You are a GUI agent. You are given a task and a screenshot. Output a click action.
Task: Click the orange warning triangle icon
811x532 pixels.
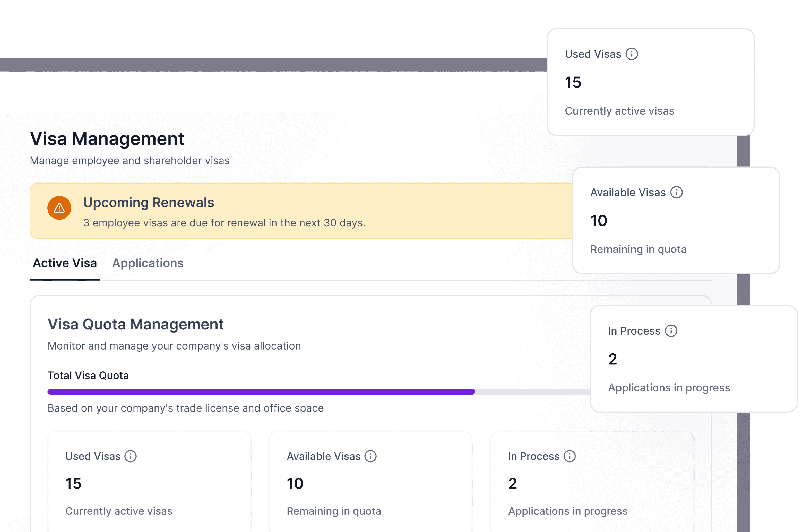tap(59, 208)
